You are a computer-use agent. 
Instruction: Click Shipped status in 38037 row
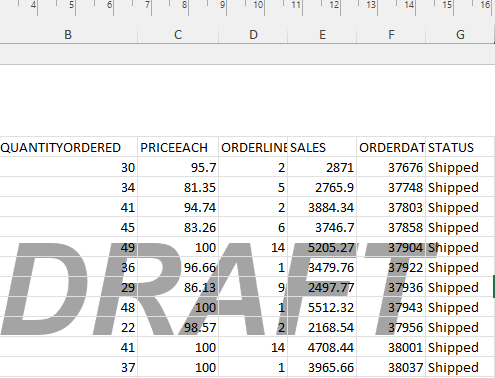click(460, 367)
